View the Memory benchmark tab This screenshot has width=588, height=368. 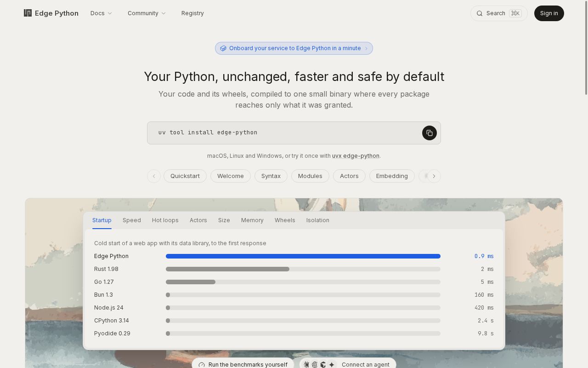coord(252,220)
